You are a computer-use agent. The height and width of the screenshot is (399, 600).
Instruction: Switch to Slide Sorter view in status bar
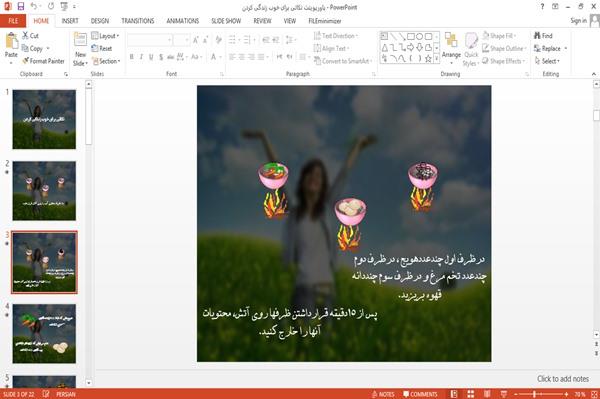(471, 394)
